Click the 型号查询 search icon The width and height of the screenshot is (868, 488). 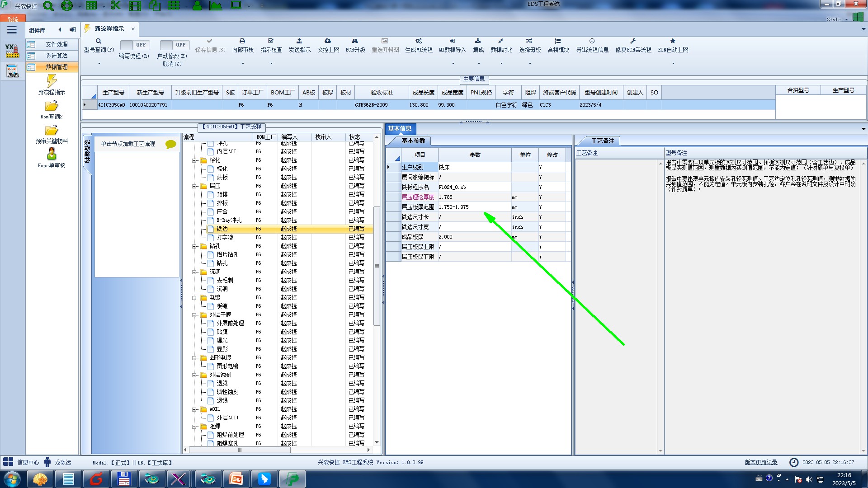tap(99, 41)
